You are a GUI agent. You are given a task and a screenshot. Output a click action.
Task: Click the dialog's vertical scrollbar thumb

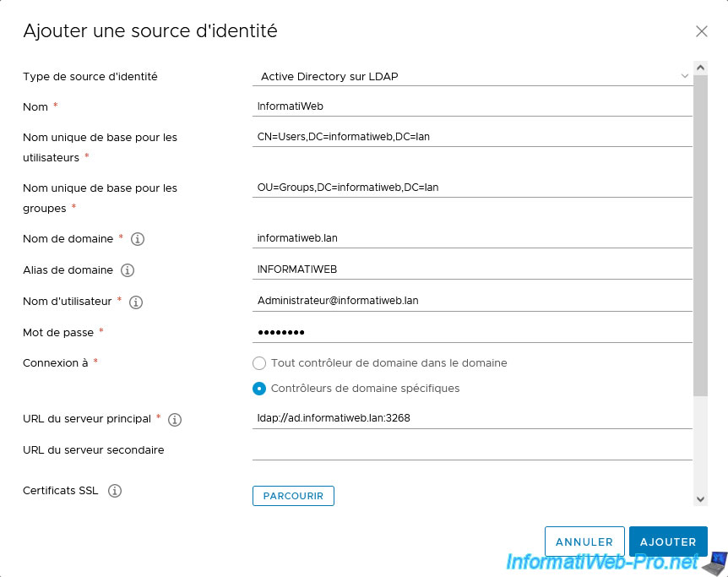701,236
